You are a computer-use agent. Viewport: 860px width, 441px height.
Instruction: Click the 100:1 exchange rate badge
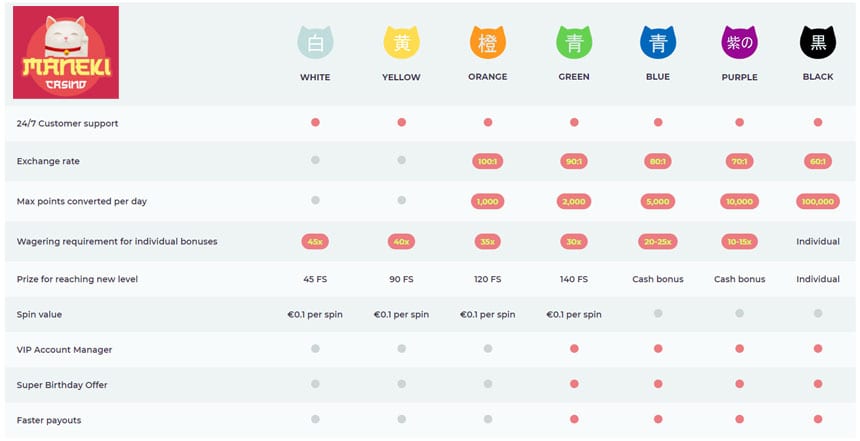click(488, 161)
